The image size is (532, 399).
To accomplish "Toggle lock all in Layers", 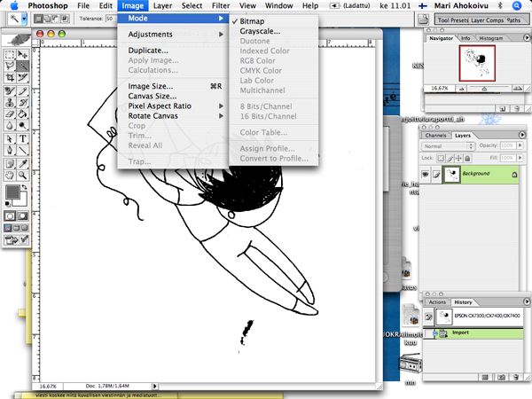I will click(467, 158).
